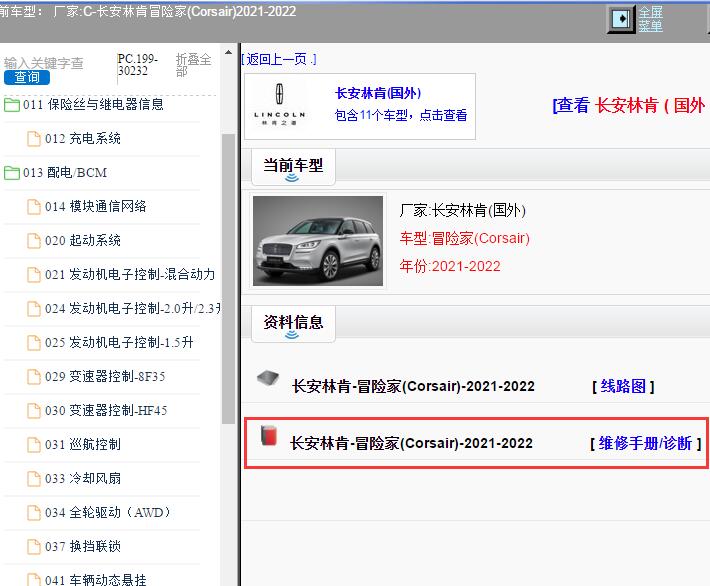Click file icon for 020 起动系统
Screen dimensions: 710x586
click(34, 240)
